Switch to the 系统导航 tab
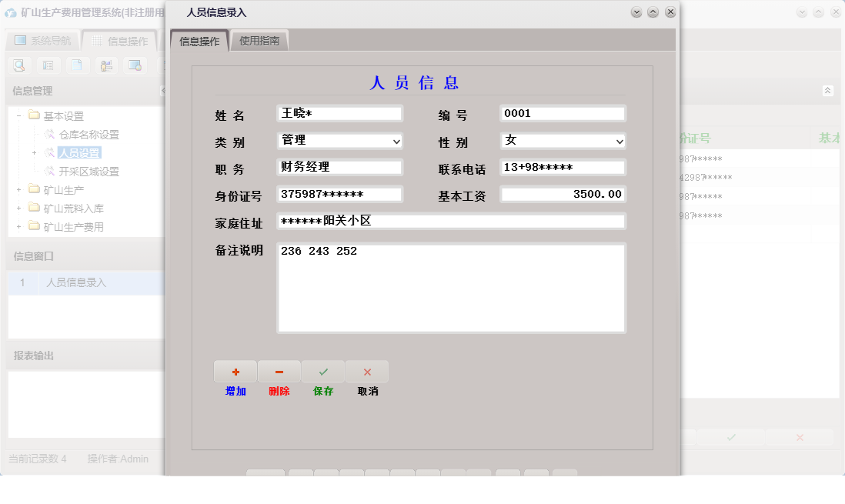 (42, 41)
